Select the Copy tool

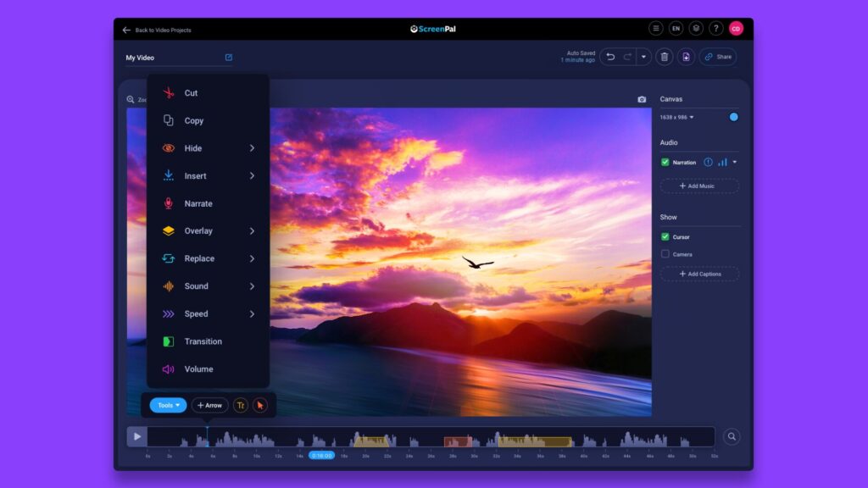click(x=194, y=120)
